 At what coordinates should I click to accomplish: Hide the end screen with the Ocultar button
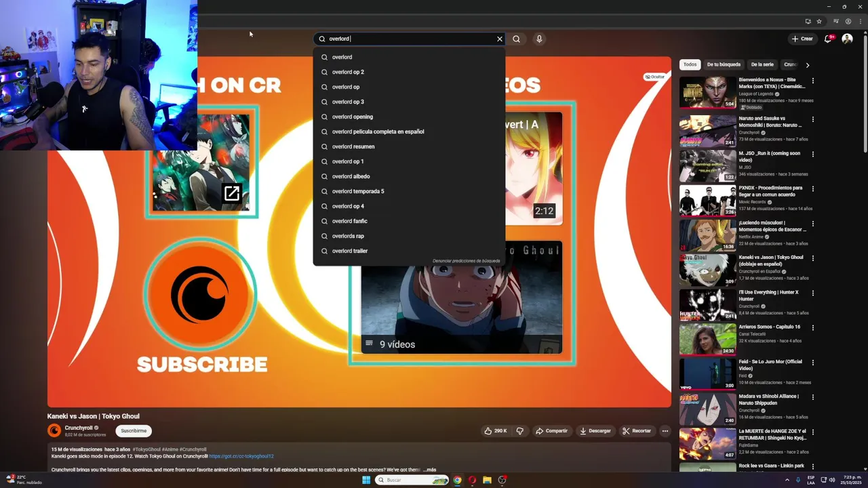(x=655, y=77)
